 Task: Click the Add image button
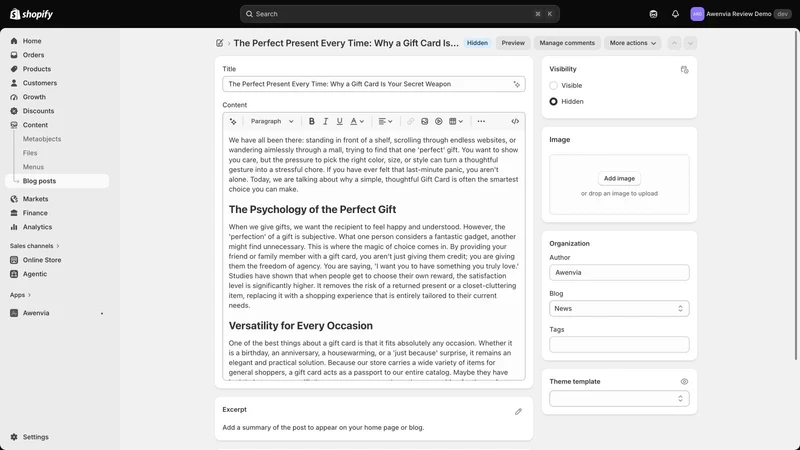click(619, 179)
